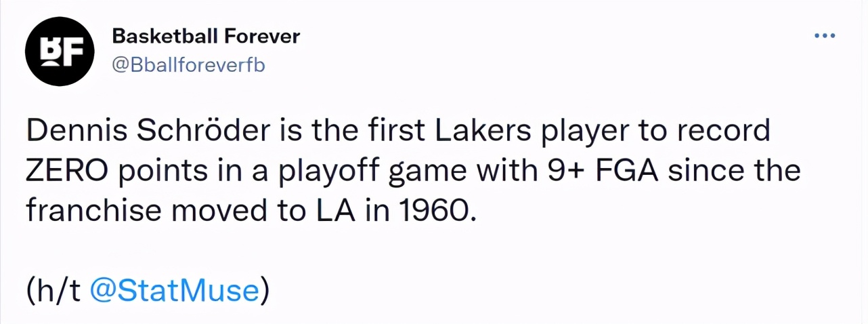
Task: Open the @Bballforeverfb handle profile
Action: tap(188, 66)
